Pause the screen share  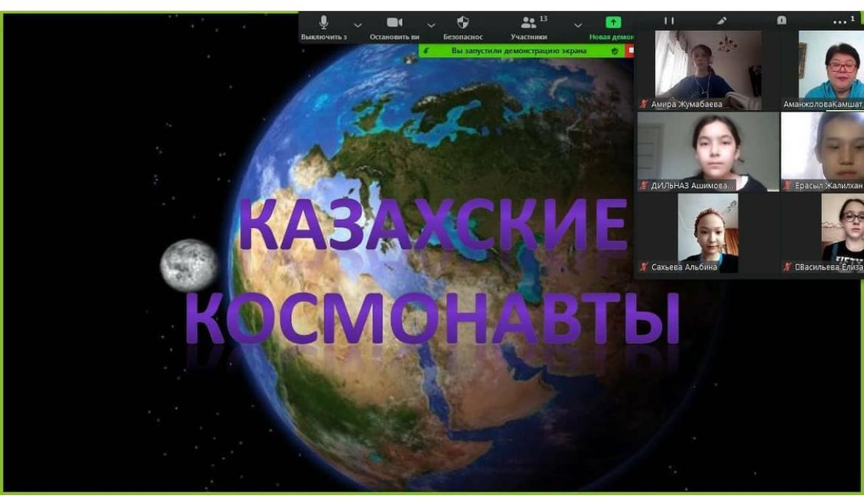(x=669, y=21)
